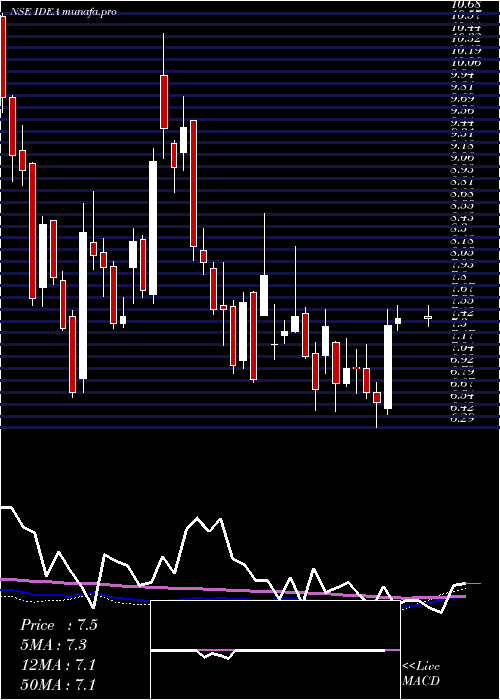Click the 'Price : 7.5' readout

tap(58, 625)
